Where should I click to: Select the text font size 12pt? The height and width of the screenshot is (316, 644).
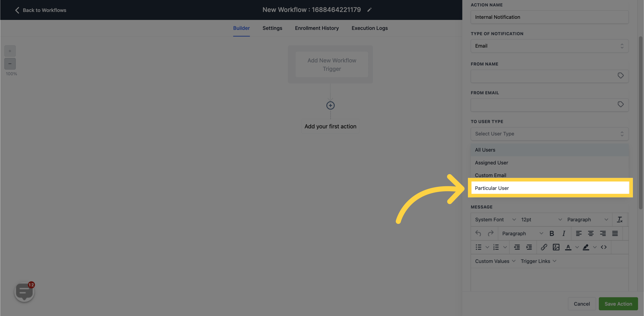coord(540,219)
